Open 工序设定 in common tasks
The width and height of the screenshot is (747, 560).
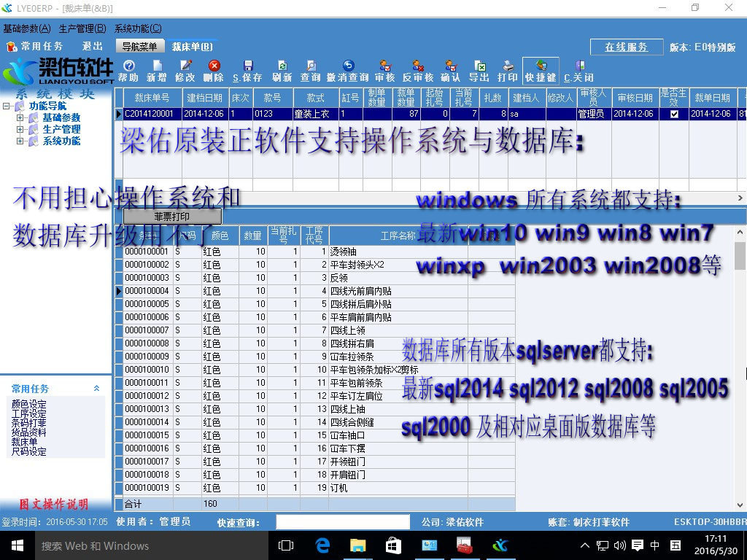29,414
